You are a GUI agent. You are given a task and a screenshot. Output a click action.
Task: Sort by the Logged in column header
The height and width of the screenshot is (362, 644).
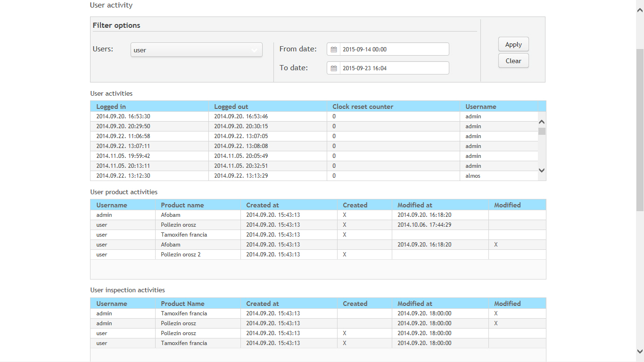[111, 107]
